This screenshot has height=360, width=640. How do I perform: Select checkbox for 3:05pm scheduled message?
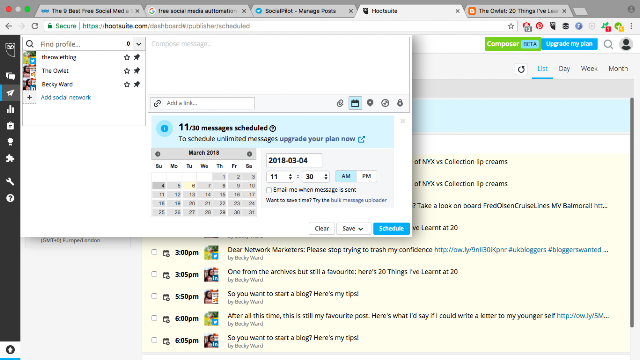pyautogui.click(x=154, y=274)
